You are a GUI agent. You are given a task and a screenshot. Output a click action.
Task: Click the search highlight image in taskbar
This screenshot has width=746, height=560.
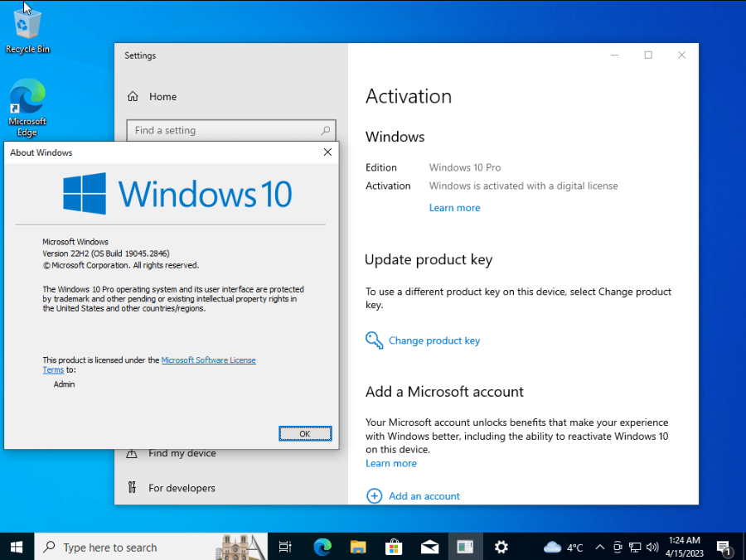(240, 548)
